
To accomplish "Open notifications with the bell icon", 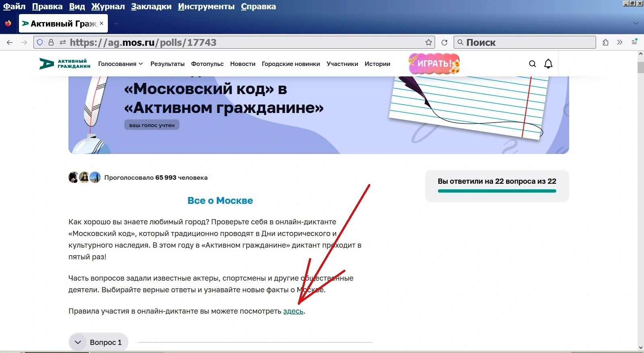I will (x=548, y=64).
